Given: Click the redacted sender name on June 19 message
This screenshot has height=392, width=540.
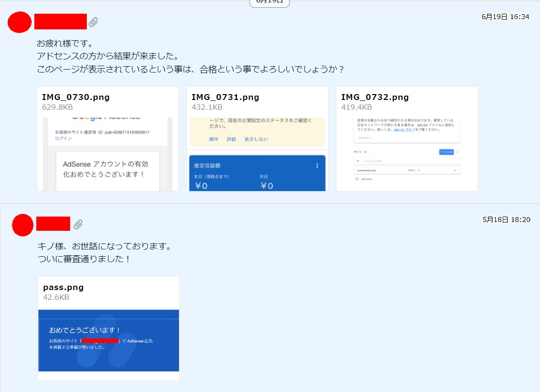Looking at the screenshot, I should click(x=61, y=22).
